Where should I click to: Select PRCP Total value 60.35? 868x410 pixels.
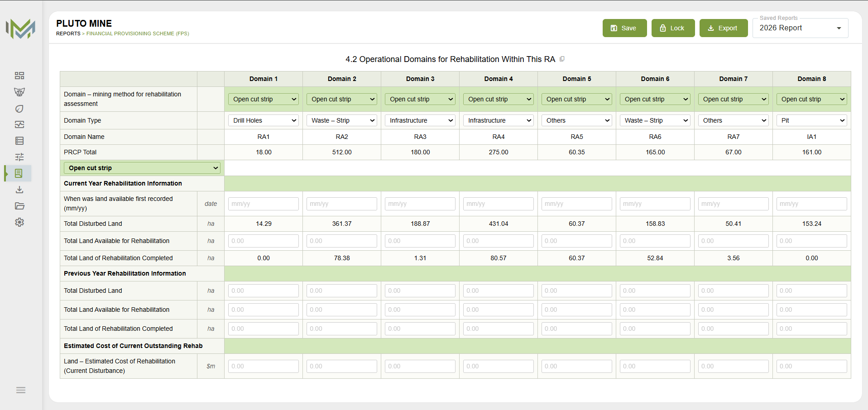coord(577,152)
